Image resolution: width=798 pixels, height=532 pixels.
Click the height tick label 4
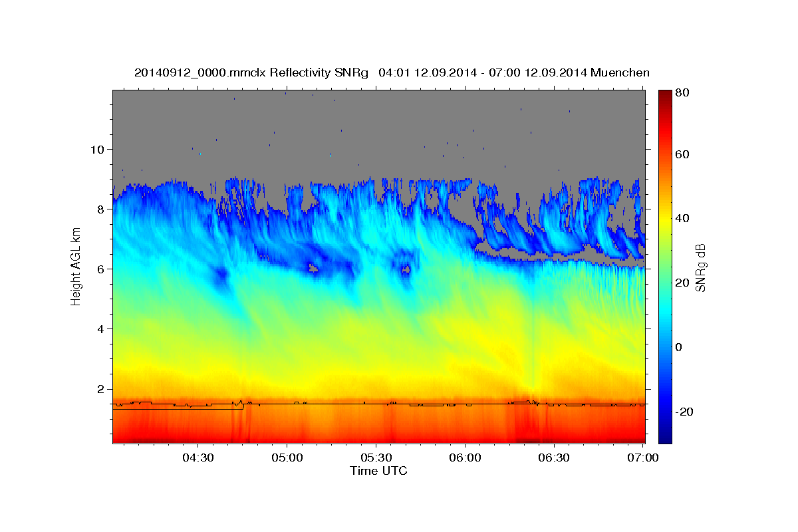(101, 329)
